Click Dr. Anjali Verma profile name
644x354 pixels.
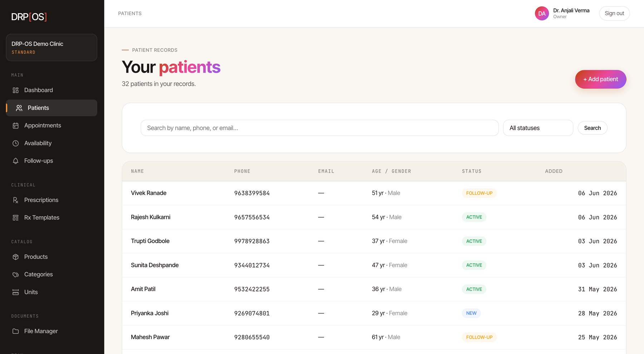[571, 11]
